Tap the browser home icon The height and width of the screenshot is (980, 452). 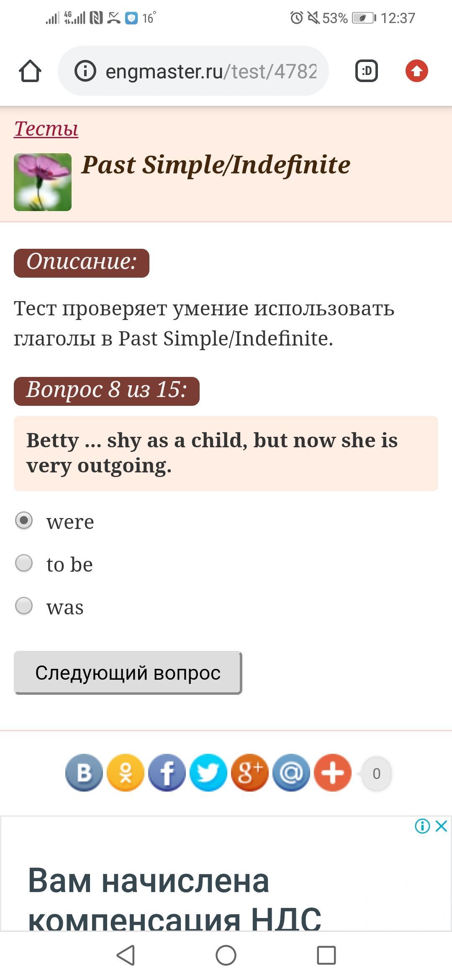pos(30,71)
